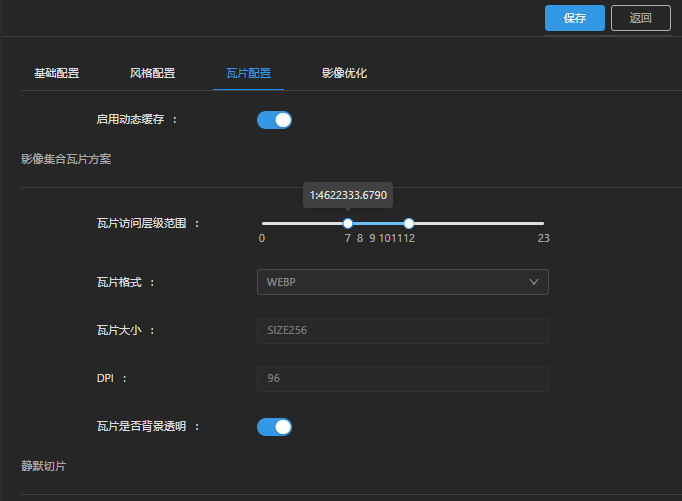Click the 保存 button
This screenshot has height=501, width=682.
click(x=574, y=18)
